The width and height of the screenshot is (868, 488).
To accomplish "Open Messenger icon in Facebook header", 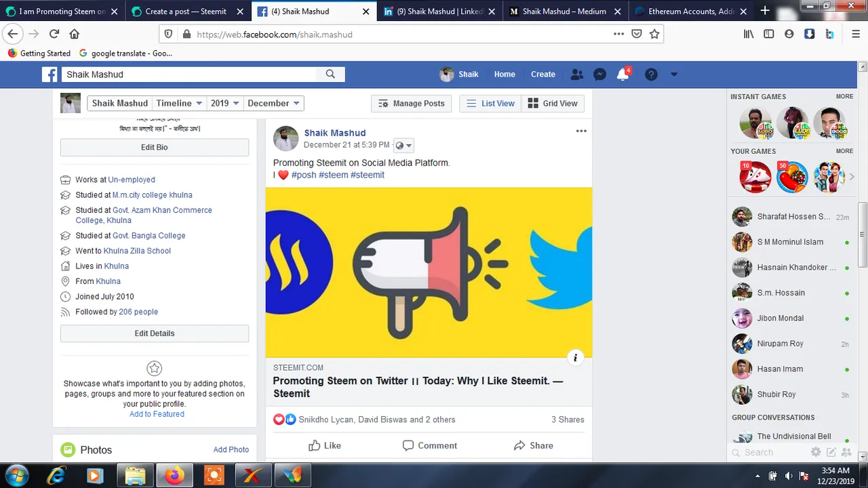I will pyautogui.click(x=599, y=75).
